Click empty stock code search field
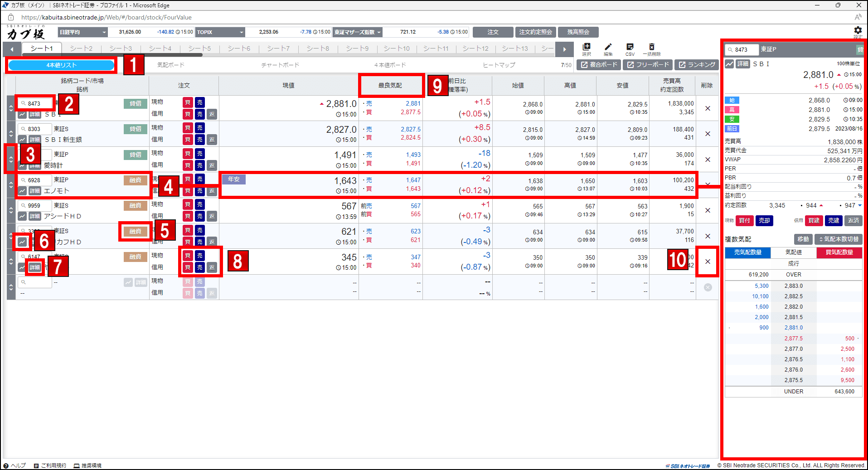The image size is (868, 470). (35, 282)
